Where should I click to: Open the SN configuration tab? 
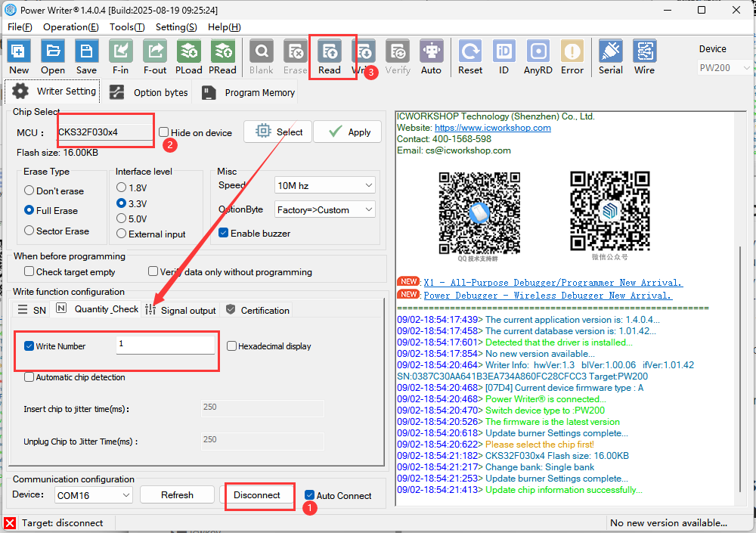(x=32, y=310)
